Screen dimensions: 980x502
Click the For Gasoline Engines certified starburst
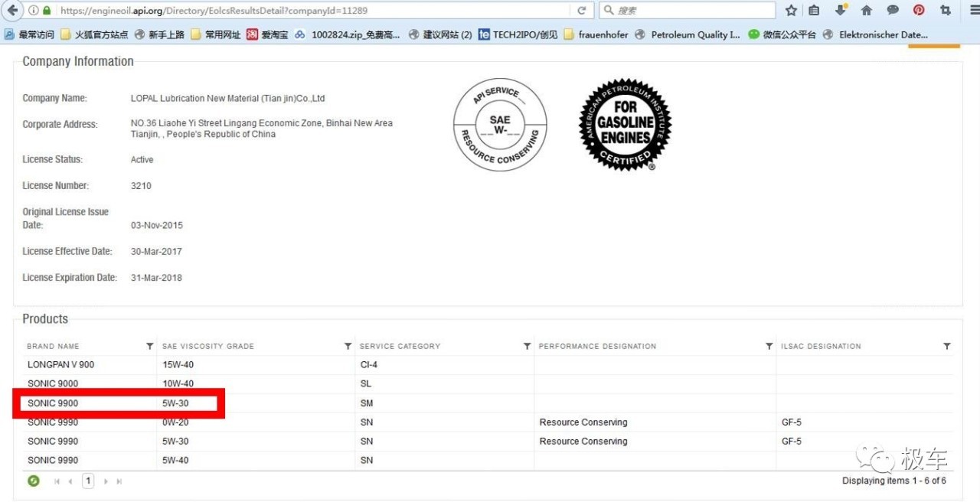[625, 125]
